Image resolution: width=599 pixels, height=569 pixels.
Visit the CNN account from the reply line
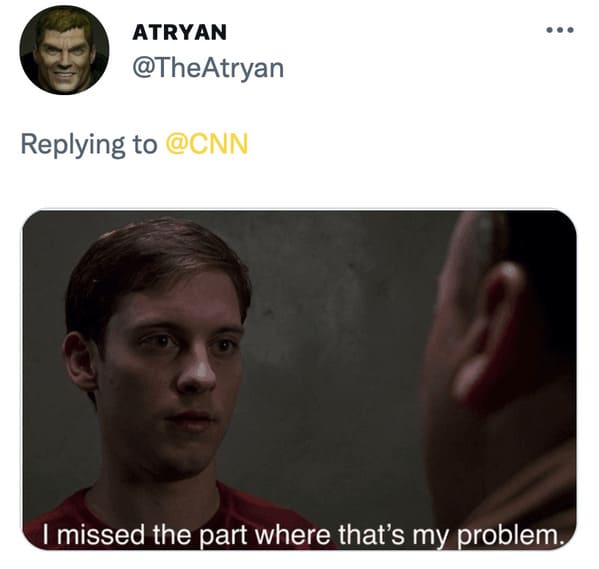click(207, 144)
